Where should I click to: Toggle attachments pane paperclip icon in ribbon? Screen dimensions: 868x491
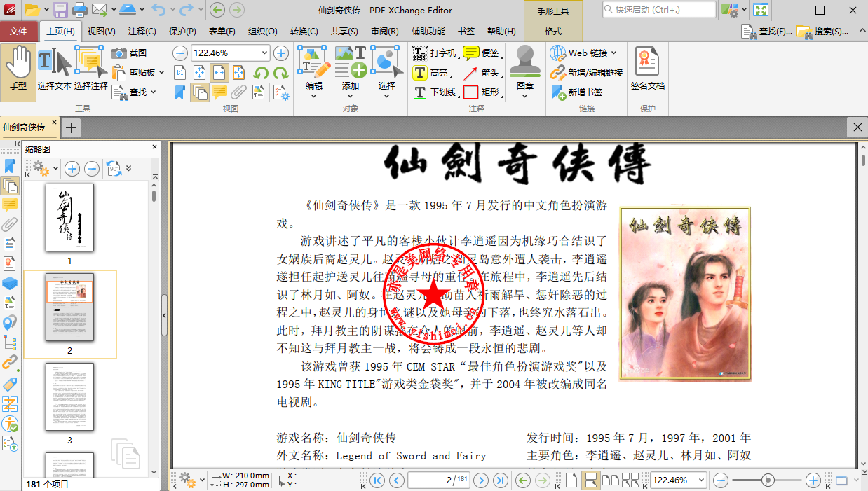tap(239, 92)
